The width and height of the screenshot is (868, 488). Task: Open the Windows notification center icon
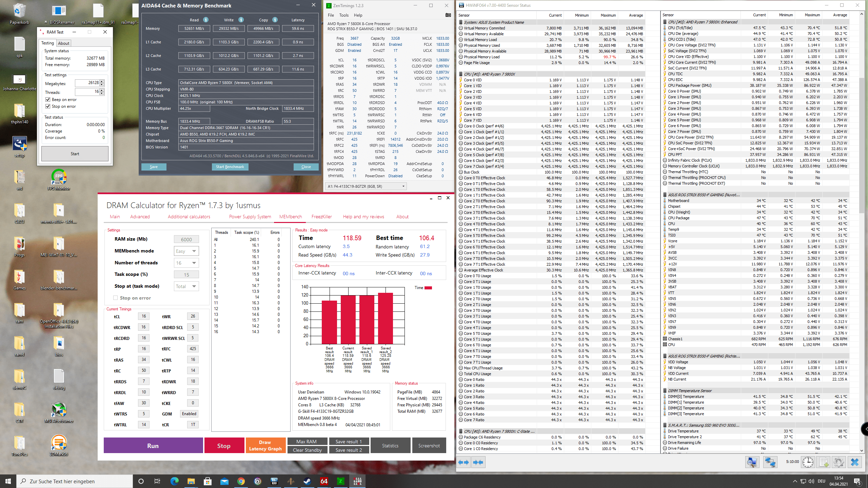[857, 481]
